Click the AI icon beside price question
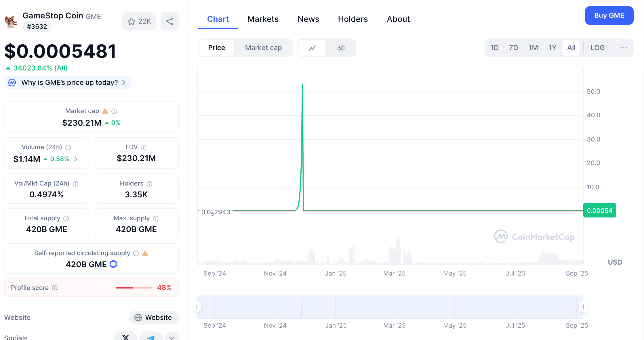Image resolution: width=644 pixels, height=340 pixels. pos(12,83)
